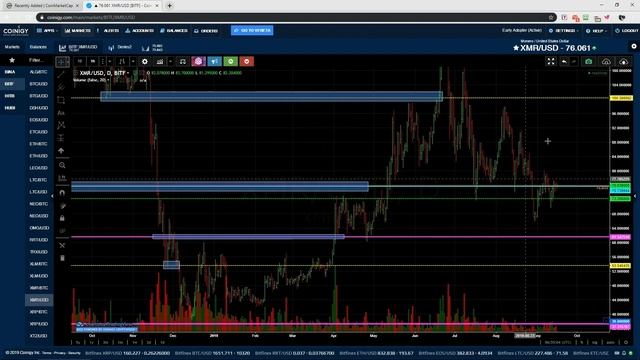Viewport: 640px width, 360px height.
Task: Open the indicators chart icon
Action: point(160,62)
